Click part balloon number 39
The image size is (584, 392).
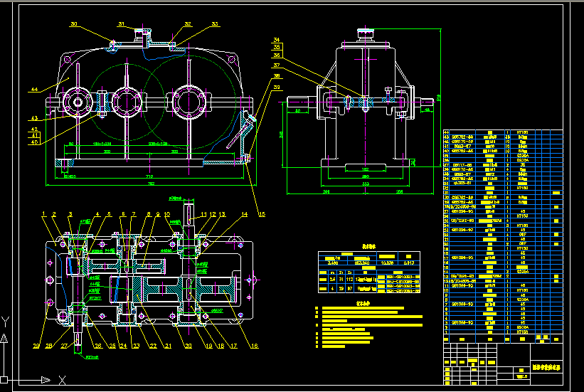pyautogui.click(x=277, y=87)
